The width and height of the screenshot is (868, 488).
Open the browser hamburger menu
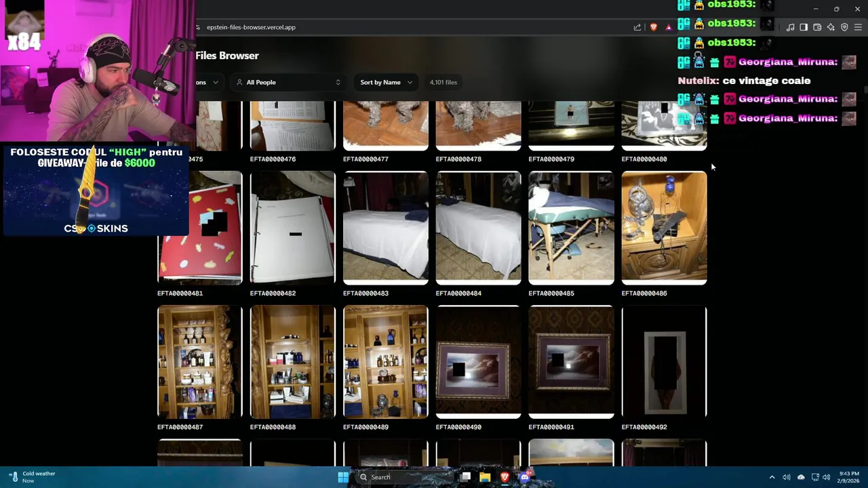(858, 27)
